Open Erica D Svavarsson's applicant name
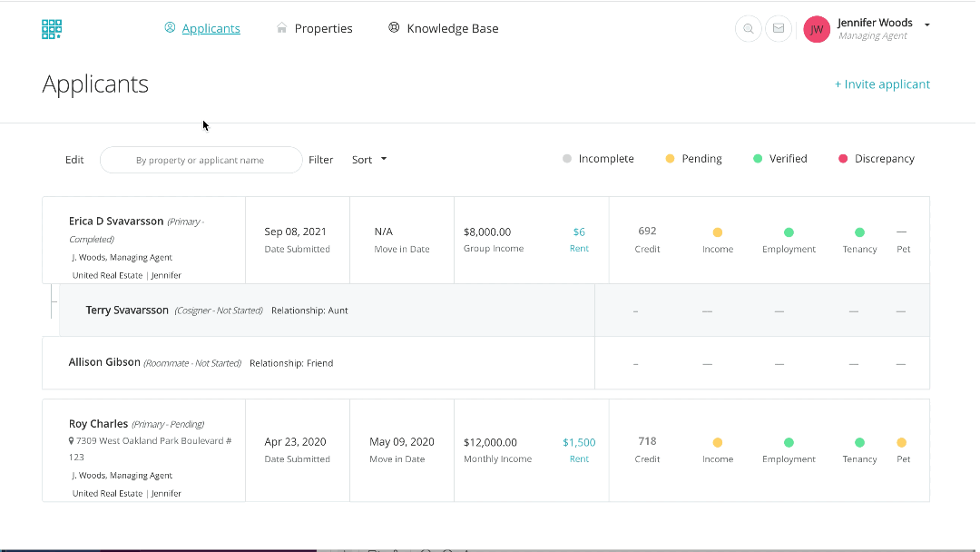 (115, 222)
